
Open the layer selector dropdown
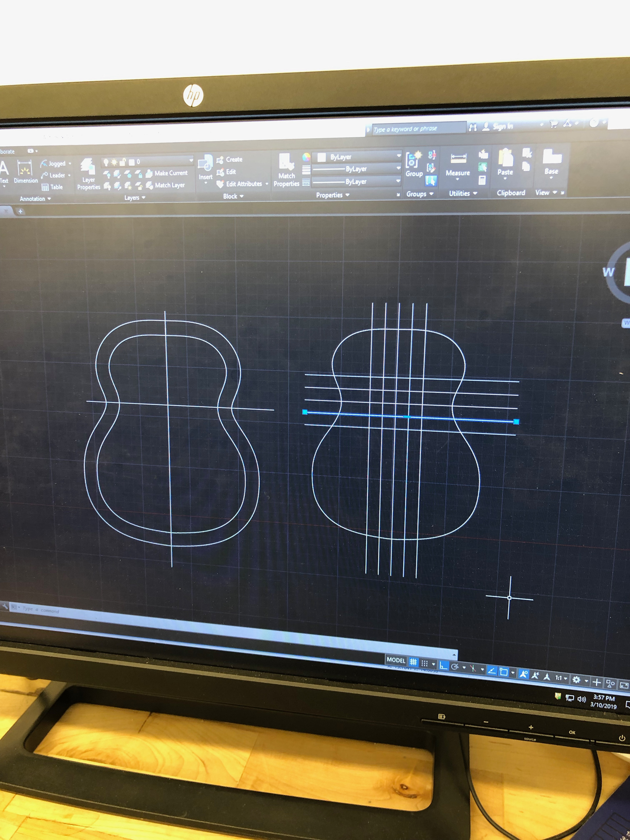148,162
